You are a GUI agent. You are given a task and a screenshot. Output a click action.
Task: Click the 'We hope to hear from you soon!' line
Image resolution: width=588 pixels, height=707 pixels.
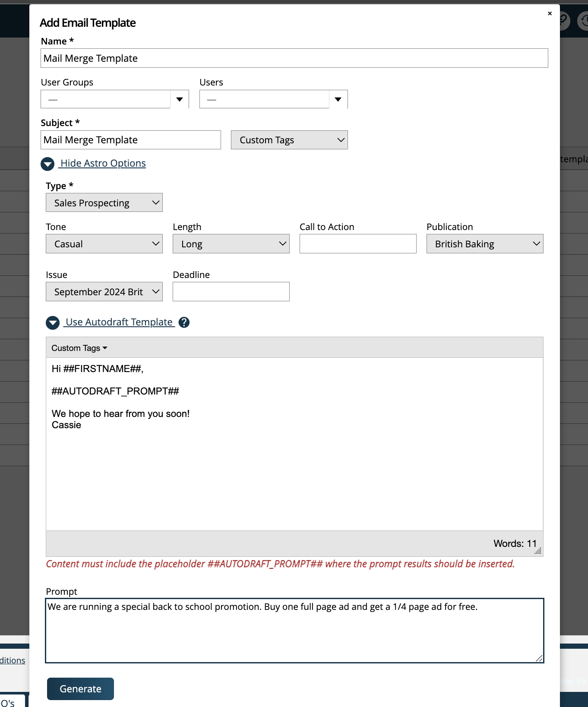tap(121, 413)
